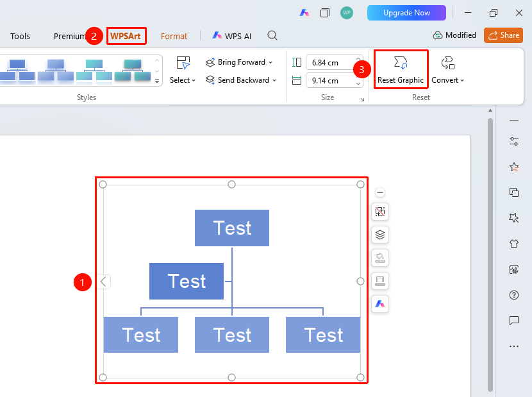Switch to the Tools tab
This screenshot has height=397, width=532.
(20, 36)
